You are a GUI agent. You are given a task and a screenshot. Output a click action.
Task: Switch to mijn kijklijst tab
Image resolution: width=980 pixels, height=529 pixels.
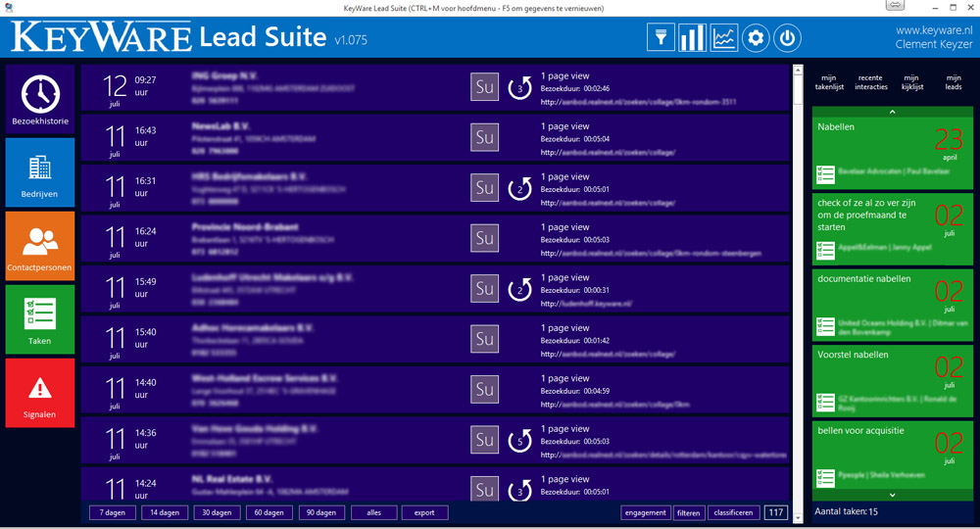(x=911, y=82)
